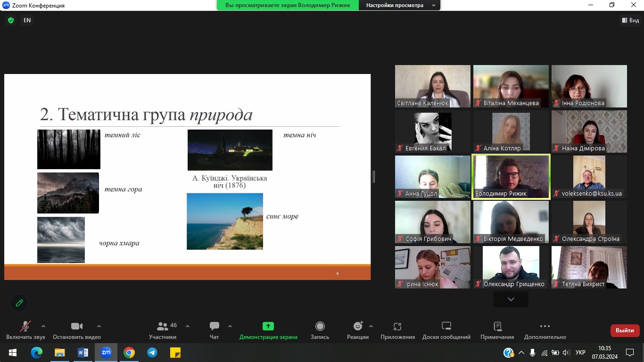Leave the meeting with Выйти button
The width and height of the screenshot is (644, 362).
(625, 330)
